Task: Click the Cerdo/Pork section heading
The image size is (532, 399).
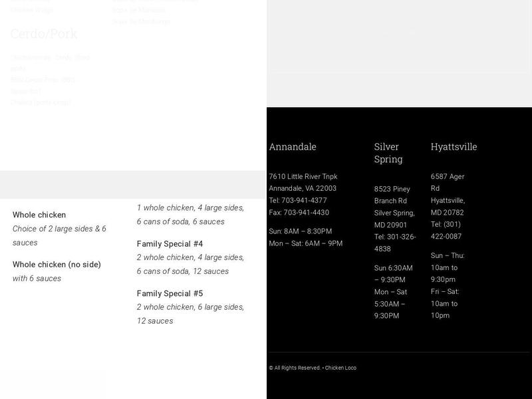Action: [x=44, y=34]
